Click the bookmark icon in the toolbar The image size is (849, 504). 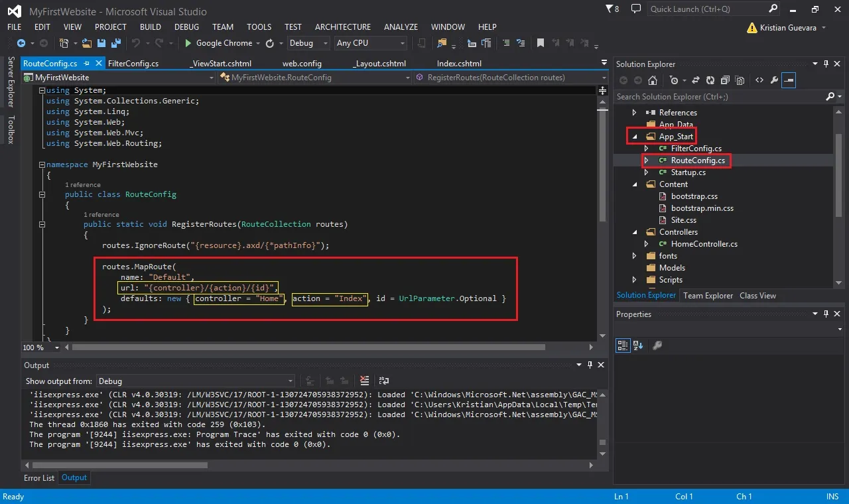coord(541,43)
